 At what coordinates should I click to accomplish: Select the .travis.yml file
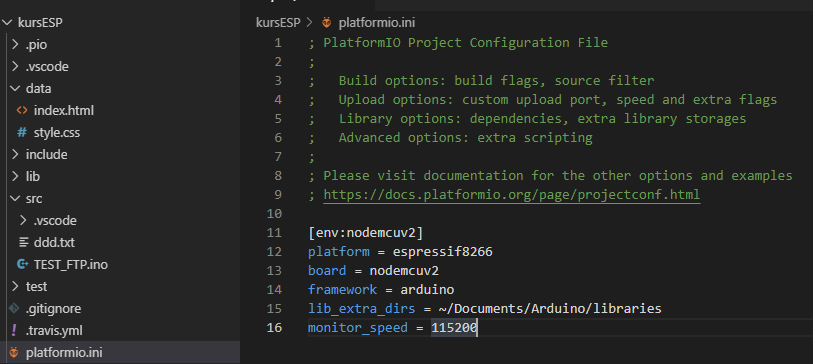pos(54,330)
